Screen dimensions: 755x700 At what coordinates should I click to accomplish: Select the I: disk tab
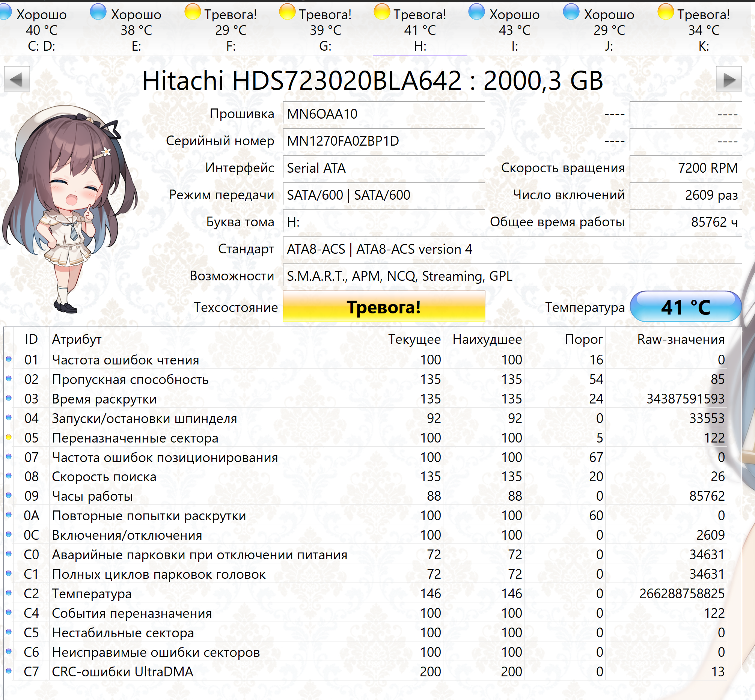coord(514,30)
